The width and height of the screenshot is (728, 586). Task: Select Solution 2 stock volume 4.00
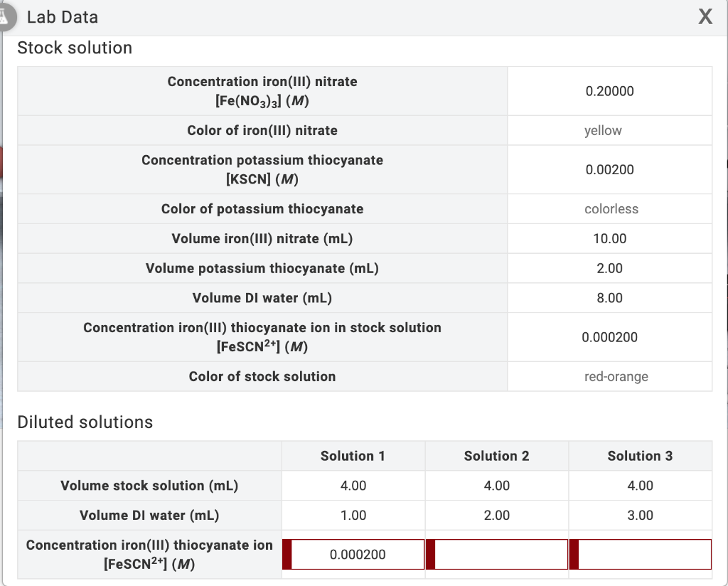click(x=497, y=486)
